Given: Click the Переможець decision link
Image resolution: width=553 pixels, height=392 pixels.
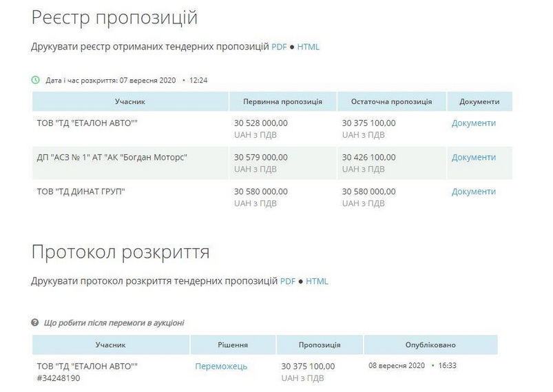Looking at the screenshot, I should pos(221,366).
